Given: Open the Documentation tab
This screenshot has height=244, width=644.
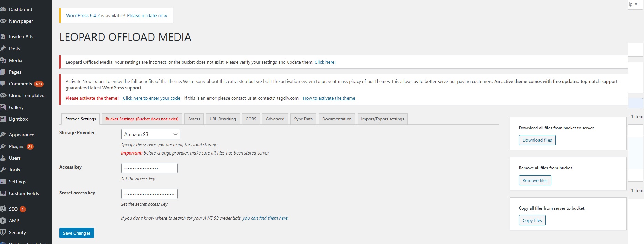Looking at the screenshot, I should coord(337,119).
